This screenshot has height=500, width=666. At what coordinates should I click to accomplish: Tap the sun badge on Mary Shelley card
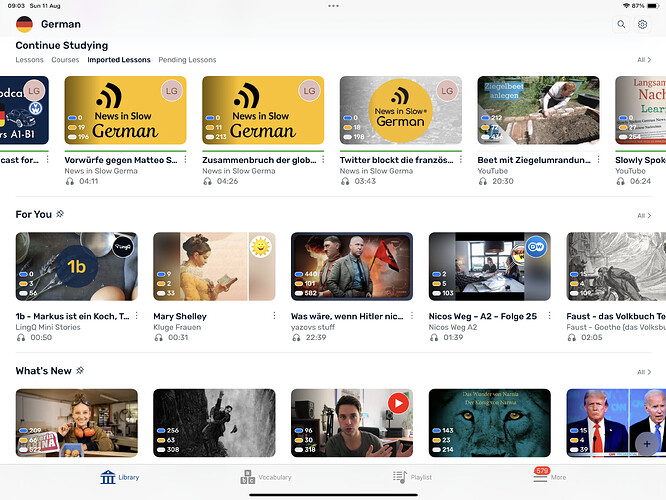click(x=261, y=247)
